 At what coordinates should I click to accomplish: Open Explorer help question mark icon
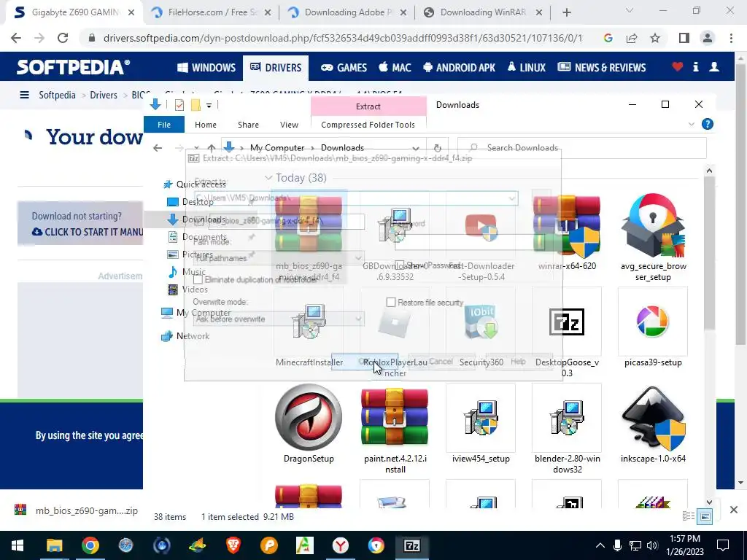click(708, 124)
